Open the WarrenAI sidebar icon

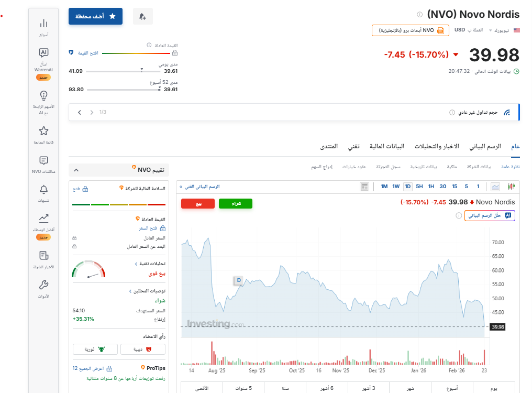[x=44, y=52]
